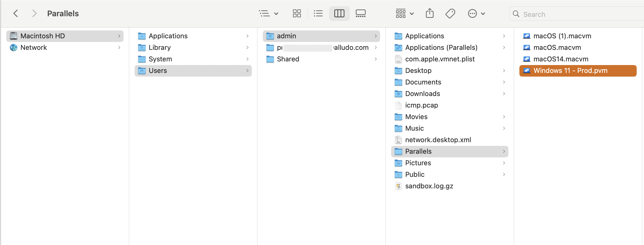The image size is (644, 245).
Task: Select the Macintosh HD drive icon
Action: click(14, 36)
